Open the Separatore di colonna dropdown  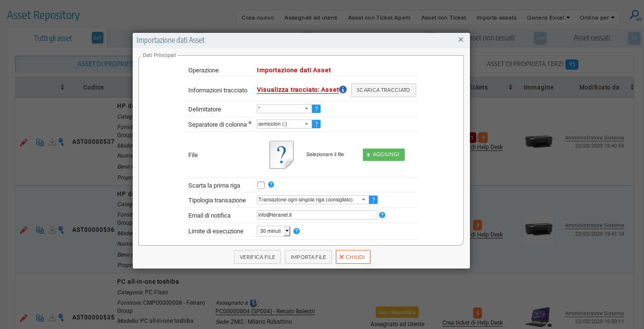pyautogui.click(x=284, y=124)
